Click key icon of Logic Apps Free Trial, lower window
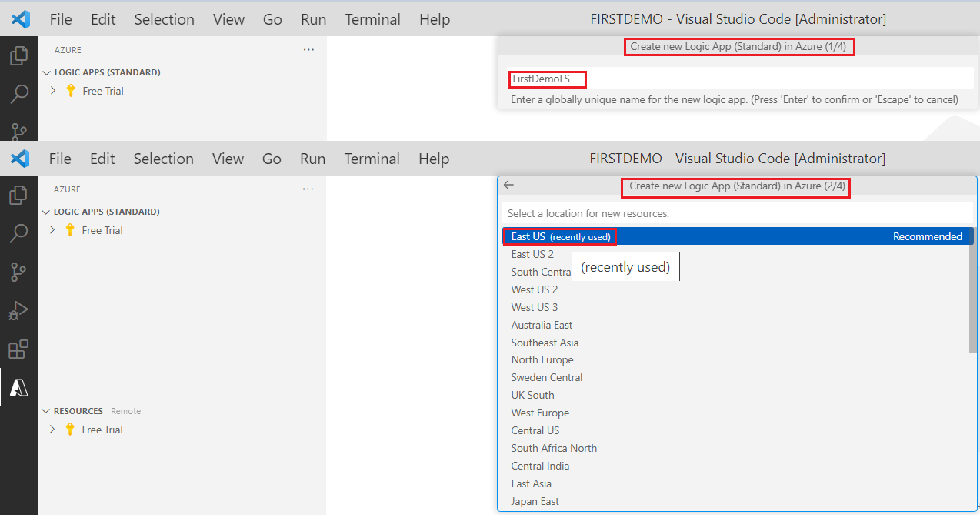The image size is (980, 515). [70, 230]
